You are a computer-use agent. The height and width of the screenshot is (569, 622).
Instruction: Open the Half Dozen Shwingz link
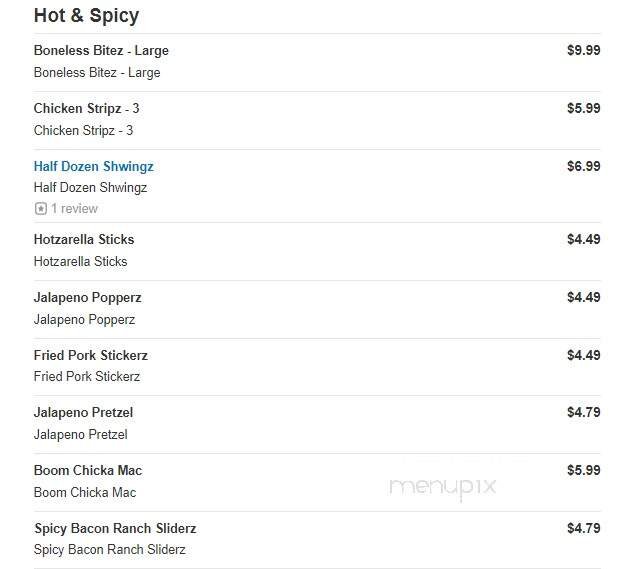coord(93,167)
